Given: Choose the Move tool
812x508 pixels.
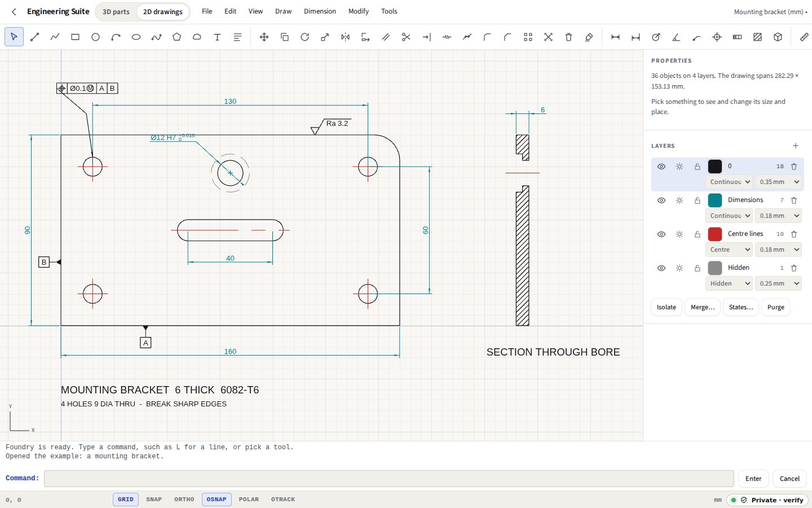Looking at the screenshot, I should point(264,37).
